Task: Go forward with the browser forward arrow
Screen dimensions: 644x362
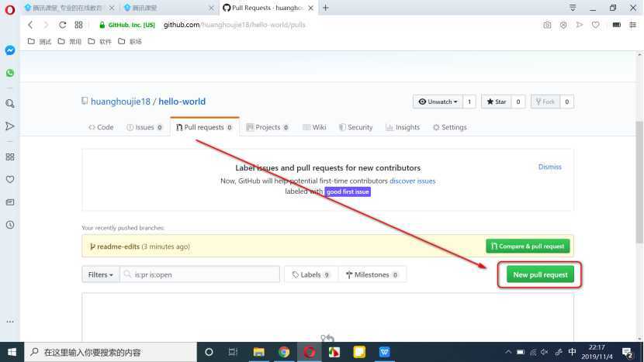Action: point(46,25)
